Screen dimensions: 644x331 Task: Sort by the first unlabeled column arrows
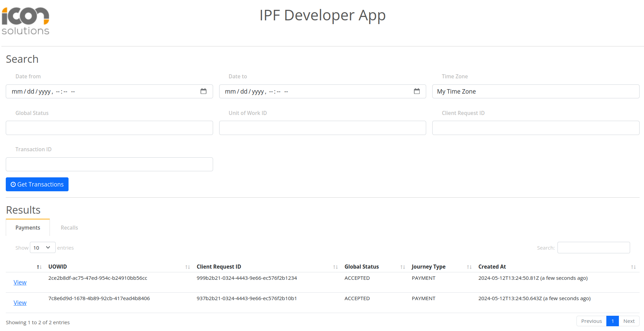[39, 267]
